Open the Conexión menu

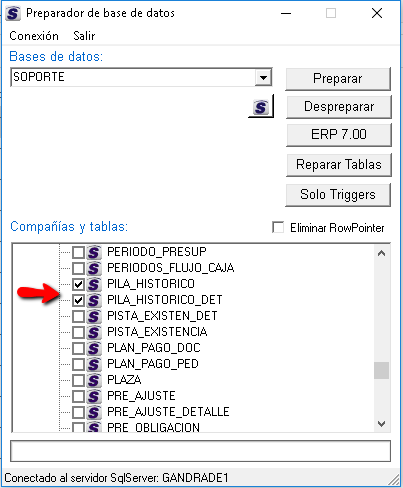[x=34, y=36]
